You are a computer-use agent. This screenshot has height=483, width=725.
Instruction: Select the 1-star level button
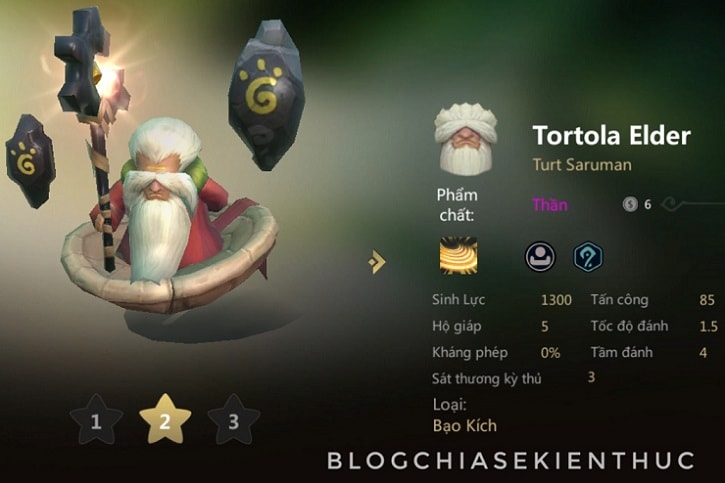coord(96,420)
